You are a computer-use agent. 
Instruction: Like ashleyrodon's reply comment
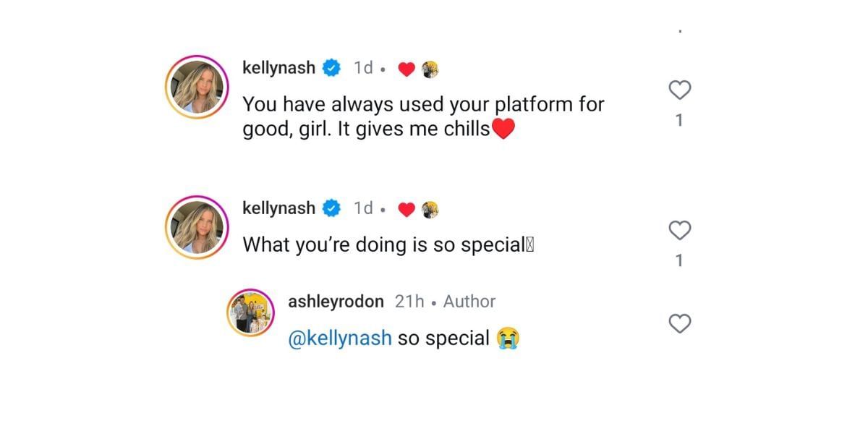click(679, 324)
